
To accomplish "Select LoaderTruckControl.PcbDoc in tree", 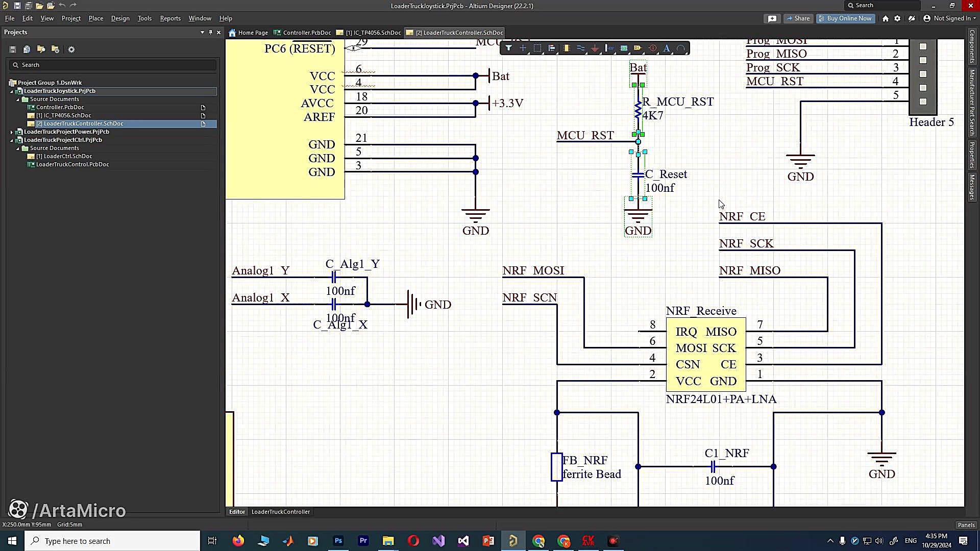I will (72, 164).
